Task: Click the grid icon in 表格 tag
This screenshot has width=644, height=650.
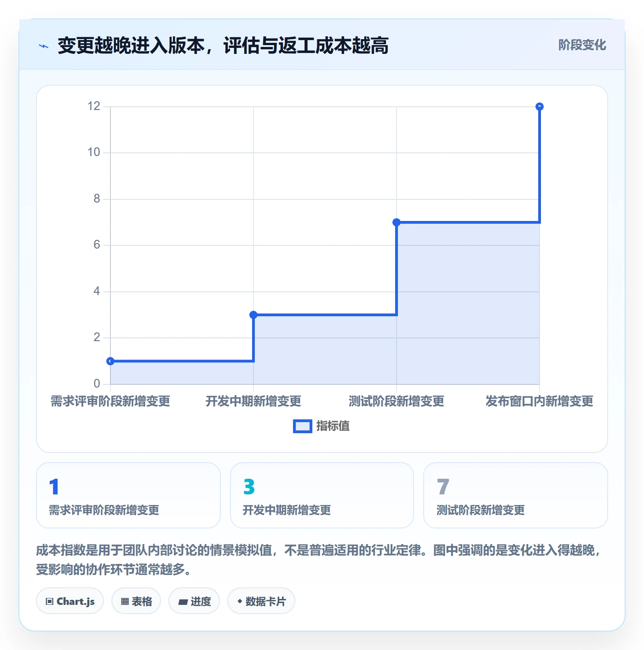Action: pyautogui.click(x=125, y=602)
